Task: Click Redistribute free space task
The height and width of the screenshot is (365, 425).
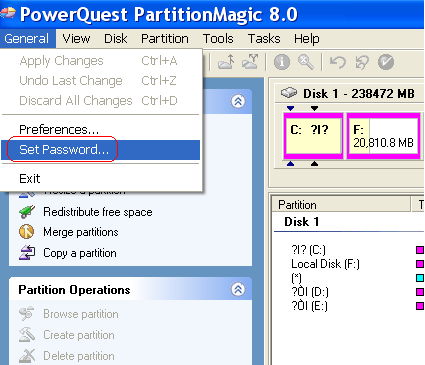Action: [98, 212]
